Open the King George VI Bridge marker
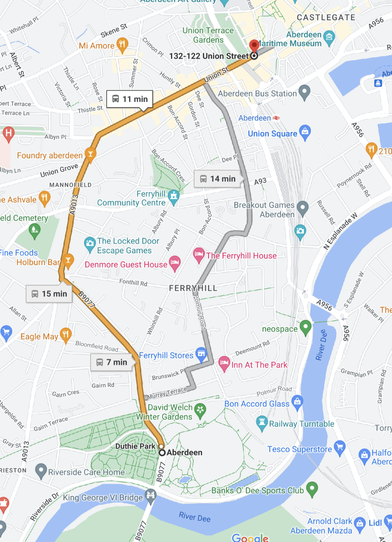This screenshot has height=542, width=392. pyautogui.click(x=150, y=496)
